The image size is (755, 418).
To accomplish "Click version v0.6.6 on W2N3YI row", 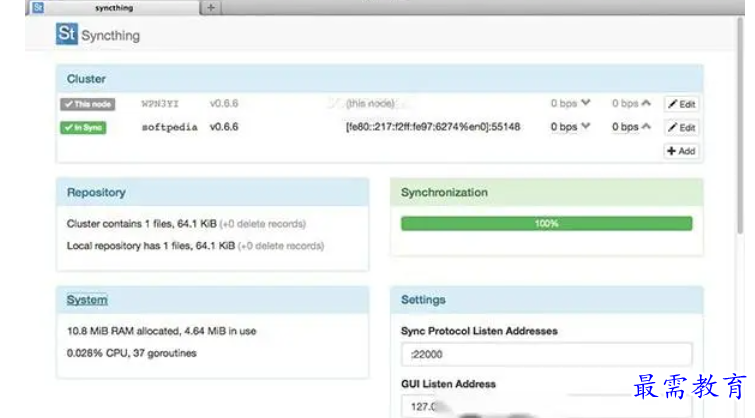I will click(224, 103).
